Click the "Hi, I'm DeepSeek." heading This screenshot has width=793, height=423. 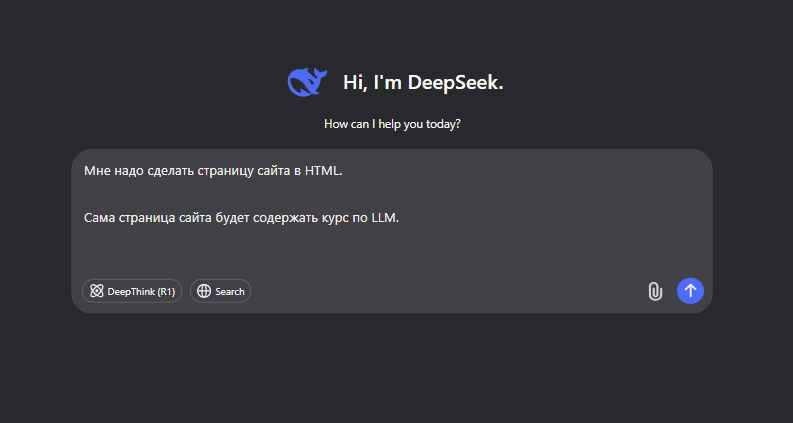(423, 82)
